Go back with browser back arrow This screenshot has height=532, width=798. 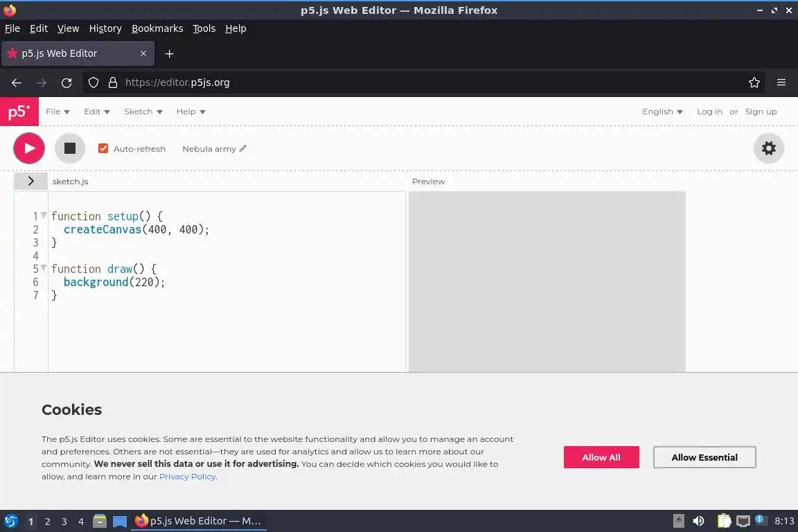coord(17,82)
